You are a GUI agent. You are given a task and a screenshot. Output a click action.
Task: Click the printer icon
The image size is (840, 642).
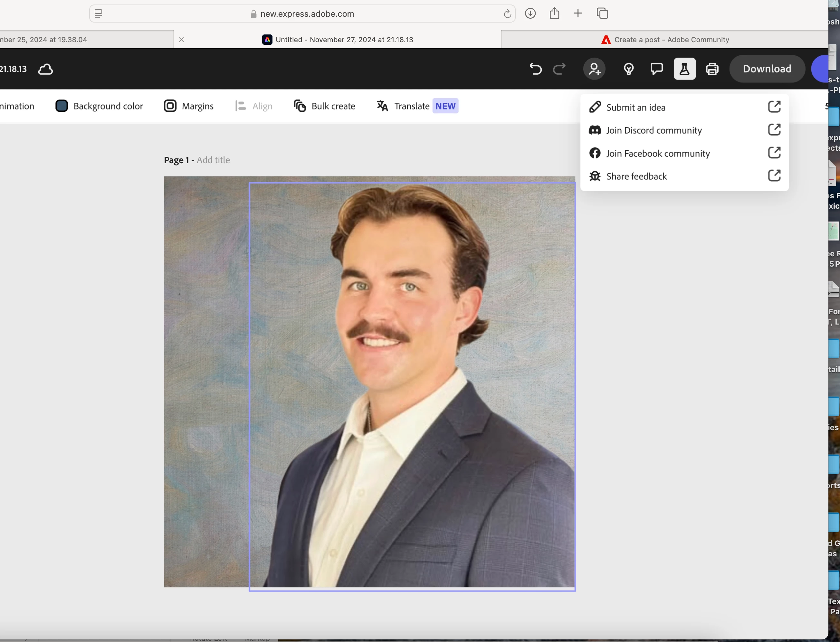[712, 69]
